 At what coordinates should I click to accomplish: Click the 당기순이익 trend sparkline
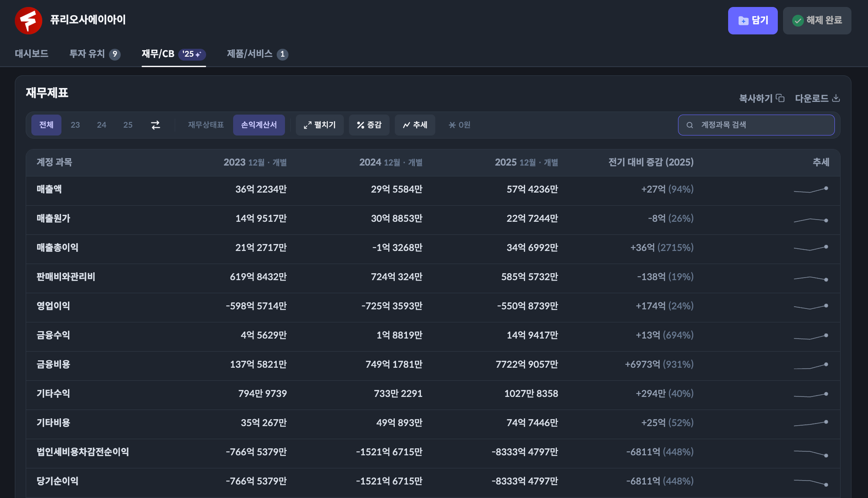pyautogui.click(x=810, y=482)
